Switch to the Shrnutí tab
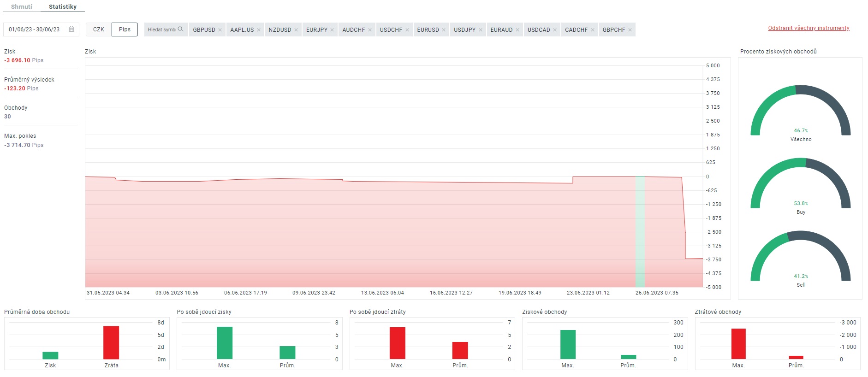The width and height of the screenshot is (868, 377). click(x=22, y=7)
